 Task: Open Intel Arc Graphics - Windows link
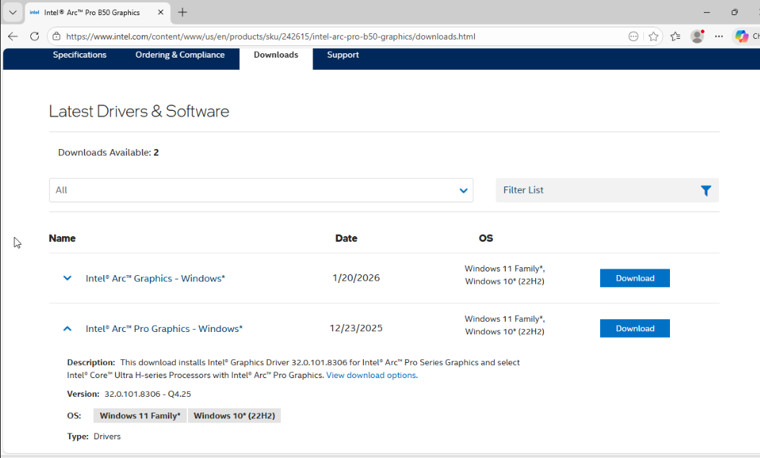coord(155,278)
